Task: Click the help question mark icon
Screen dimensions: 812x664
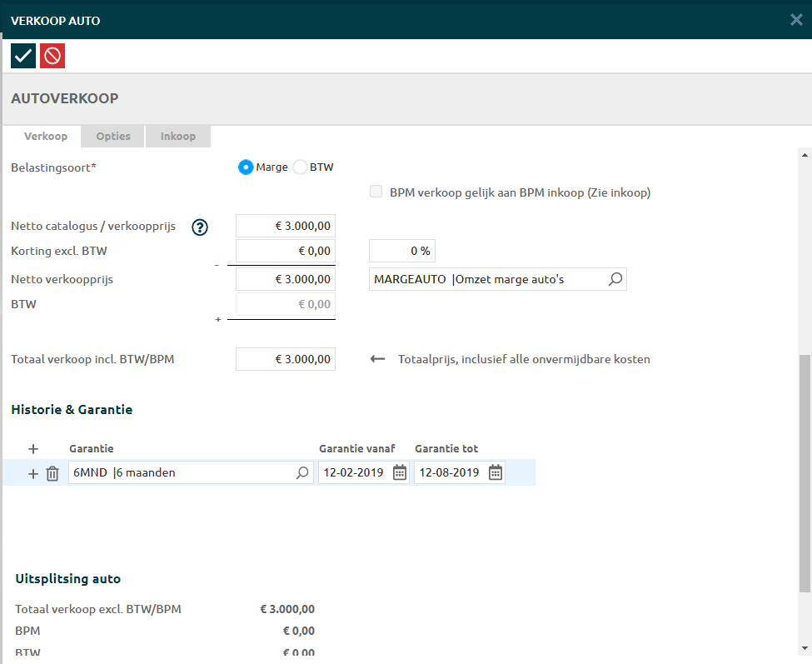Action: tap(200, 227)
